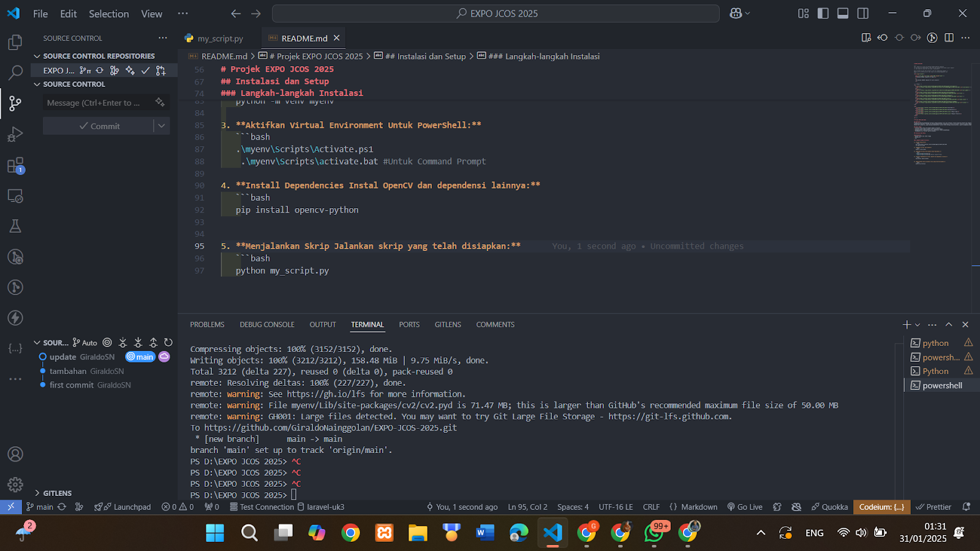Open the dropdown arrow next to the Commit button
Image resolution: width=980 pixels, height=551 pixels.
coord(162,126)
